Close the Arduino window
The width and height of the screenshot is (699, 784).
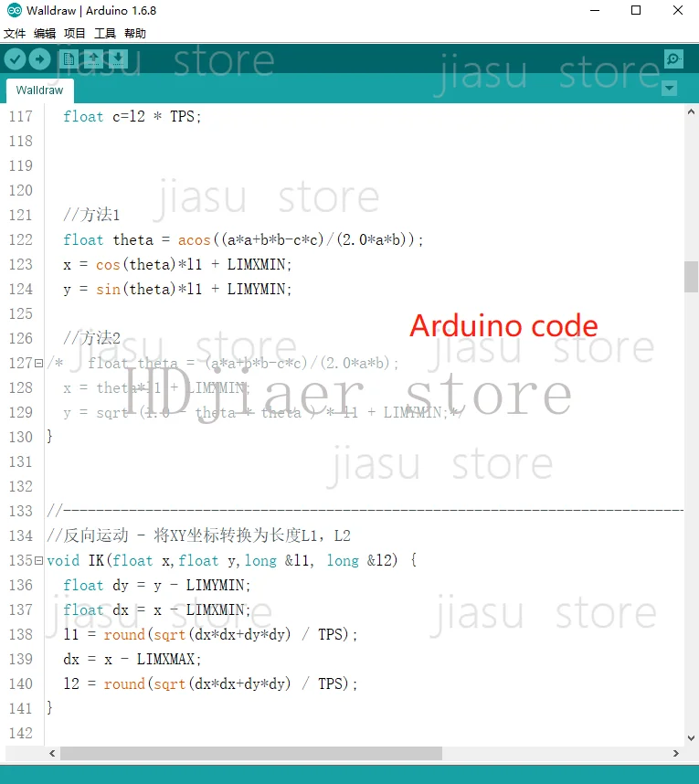678,10
